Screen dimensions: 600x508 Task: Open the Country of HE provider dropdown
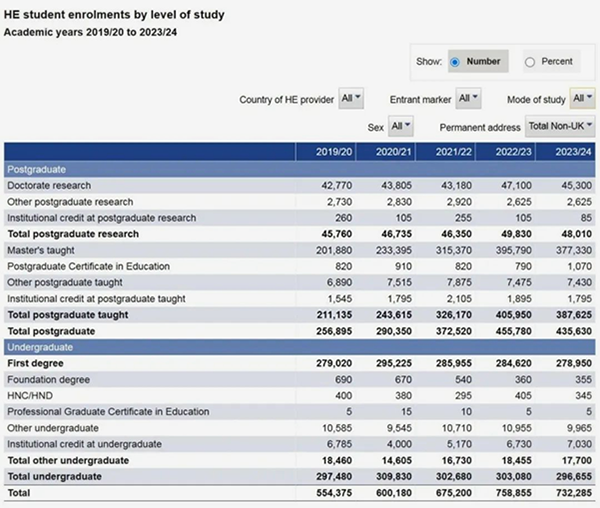[x=352, y=99]
